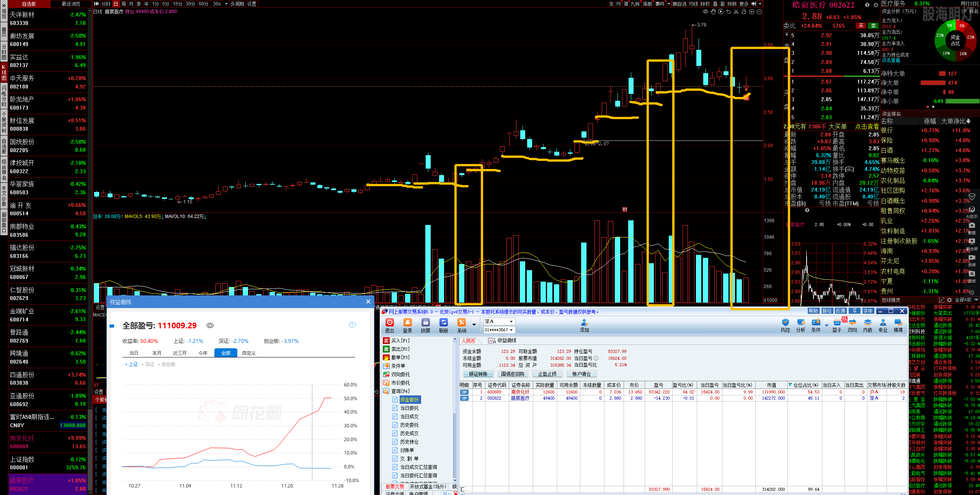Toggle 均线 moving average display
Image resolution: width=980 pixels, height=495 pixels.
click(x=694, y=4)
